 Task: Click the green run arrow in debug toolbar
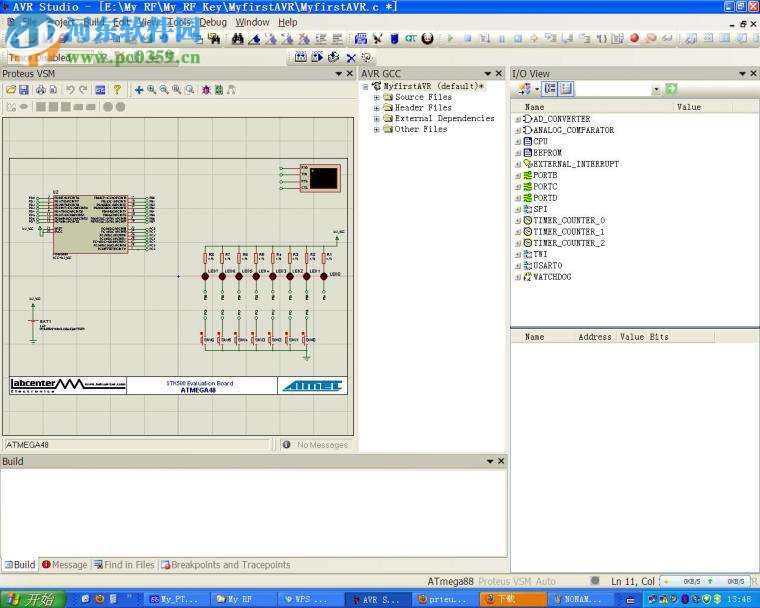pos(450,38)
